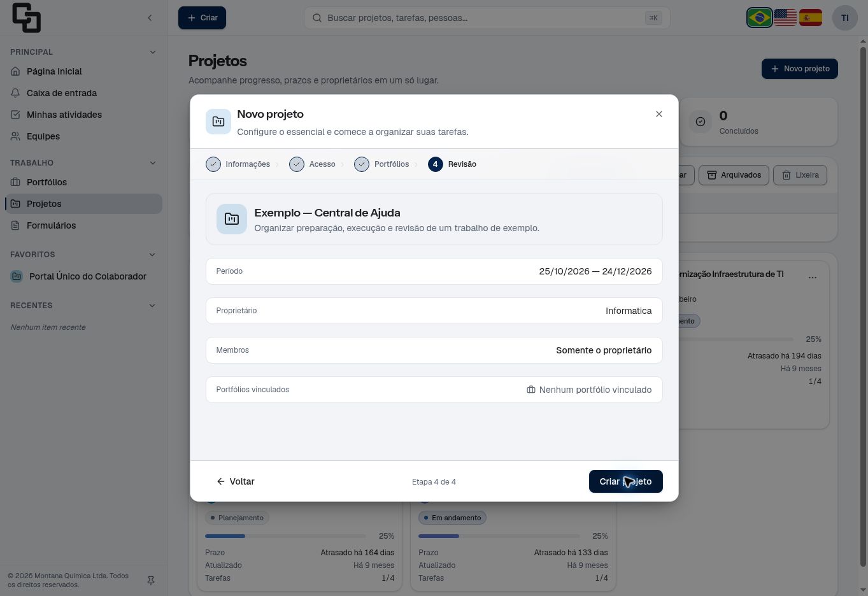Click the company logo in sidebar
The image size is (868, 596).
click(26, 18)
